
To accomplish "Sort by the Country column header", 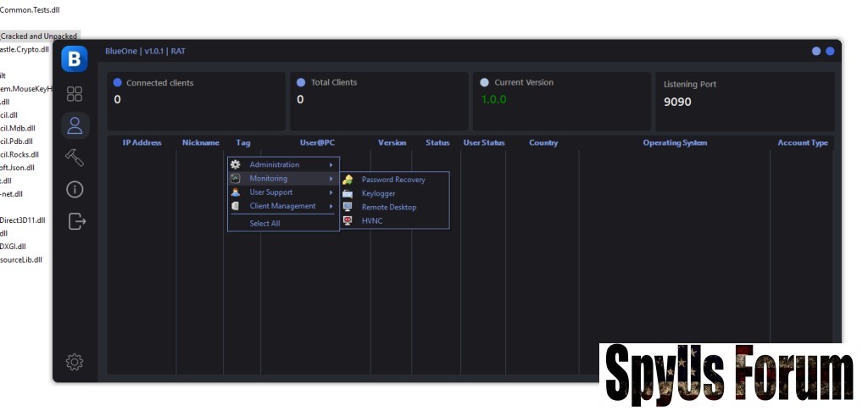I will click(x=542, y=143).
